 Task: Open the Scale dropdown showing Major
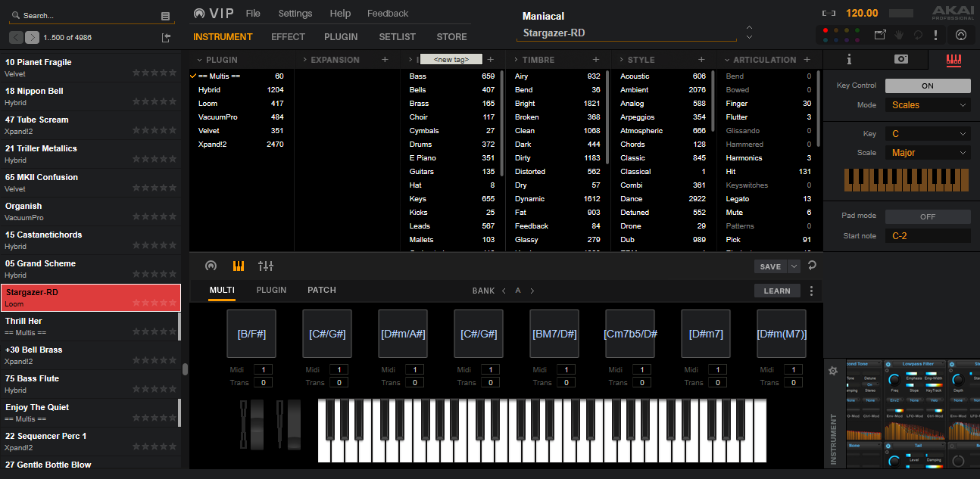click(928, 153)
